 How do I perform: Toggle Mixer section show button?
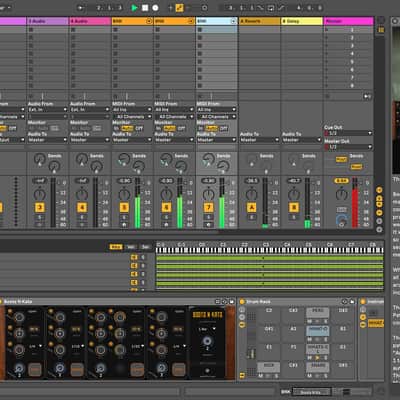pyautogui.click(x=379, y=212)
